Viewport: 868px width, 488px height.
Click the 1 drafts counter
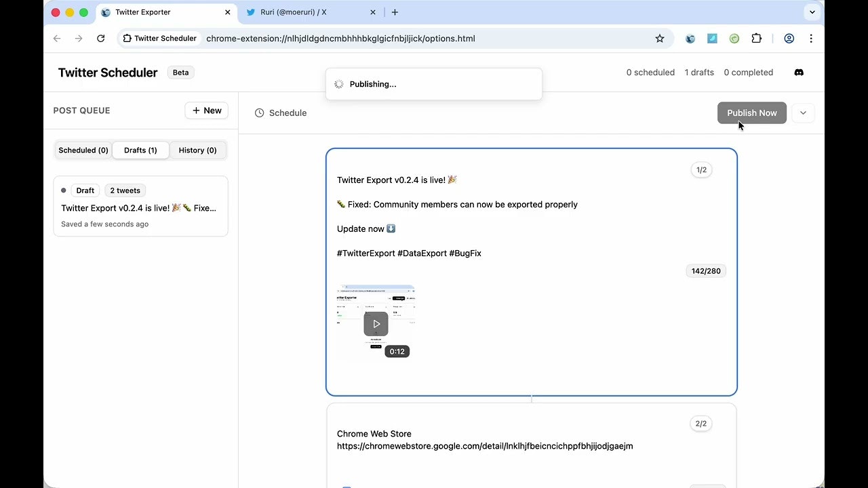click(x=699, y=73)
